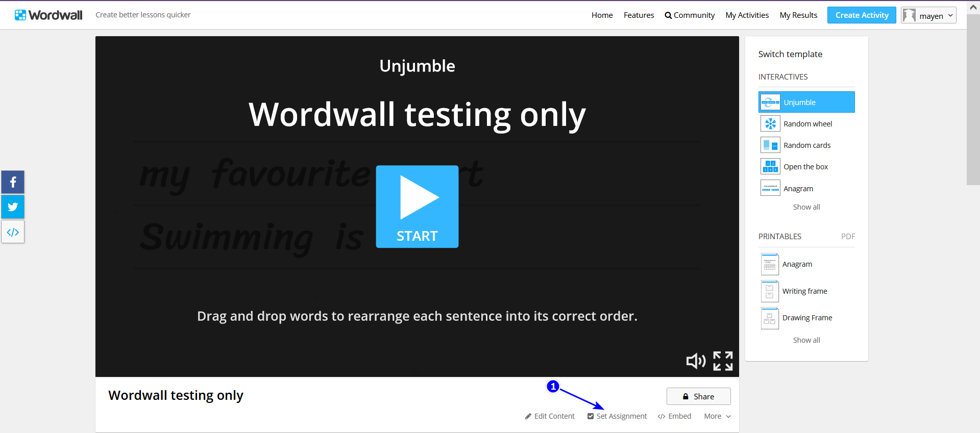Click the 'Wordwall testing only' title below player
Screen dimensions: 980x433
(x=176, y=395)
